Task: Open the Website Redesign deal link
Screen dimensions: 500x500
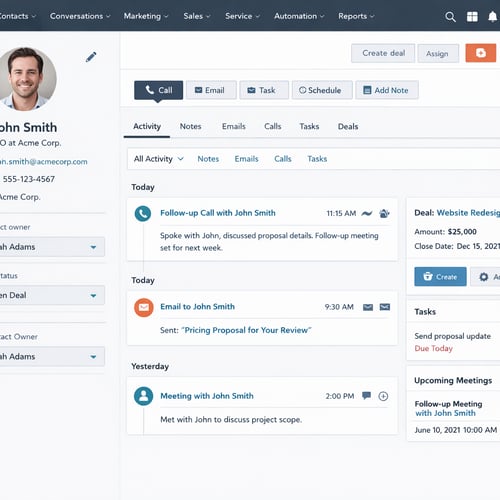Action: (x=468, y=213)
